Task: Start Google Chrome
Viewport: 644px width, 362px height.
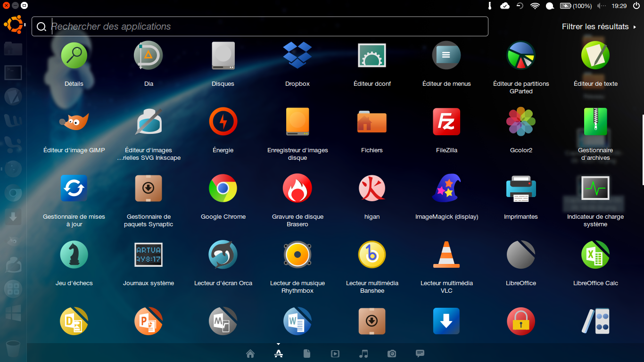Action: tap(223, 188)
